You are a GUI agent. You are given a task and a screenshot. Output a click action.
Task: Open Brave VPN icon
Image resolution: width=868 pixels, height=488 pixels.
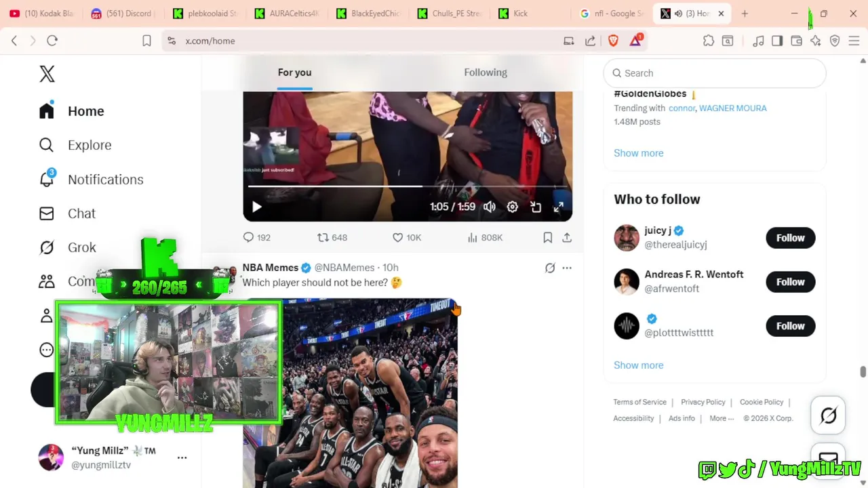click(x=835, y=41)
